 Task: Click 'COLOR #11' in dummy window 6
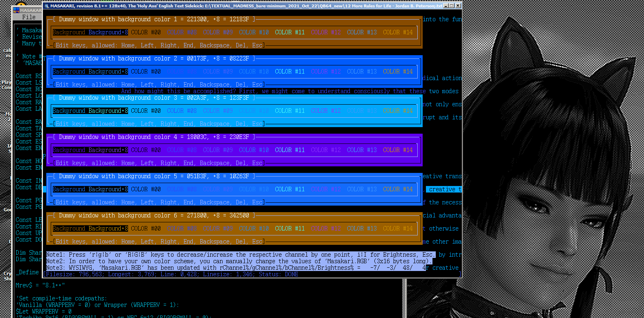tap(290, 228)
